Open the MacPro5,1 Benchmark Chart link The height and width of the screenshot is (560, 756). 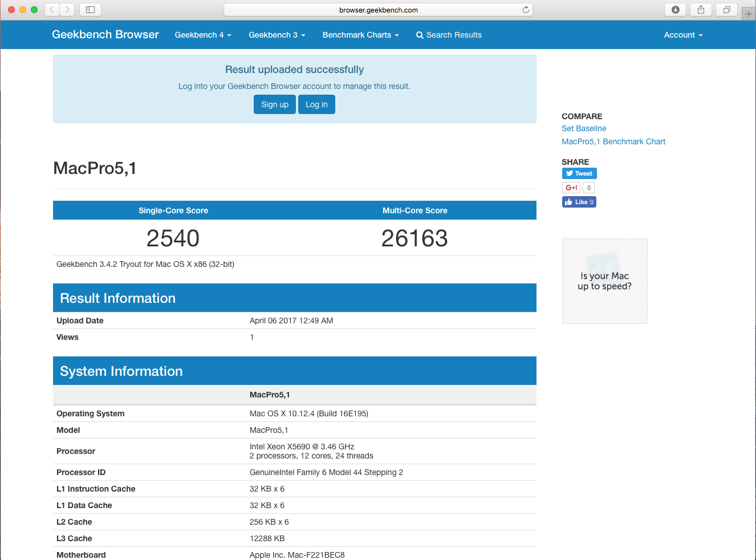click(613, 141)
